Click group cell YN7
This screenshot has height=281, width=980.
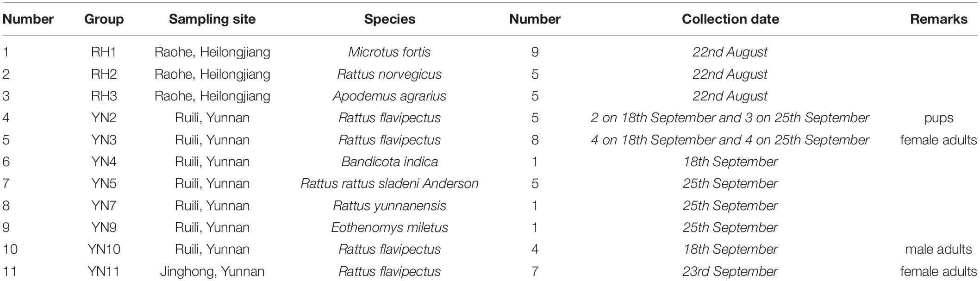pos(104,206)
